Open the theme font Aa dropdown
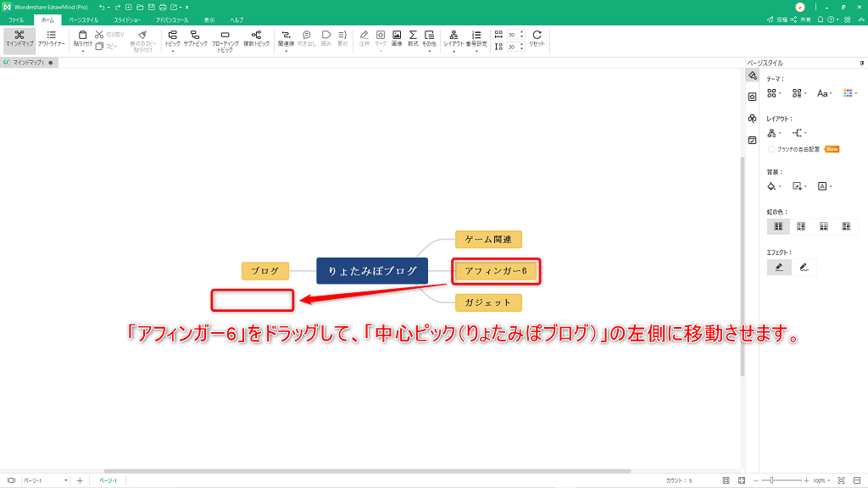This screenshot has height=488, width=868. coord(824,93)
